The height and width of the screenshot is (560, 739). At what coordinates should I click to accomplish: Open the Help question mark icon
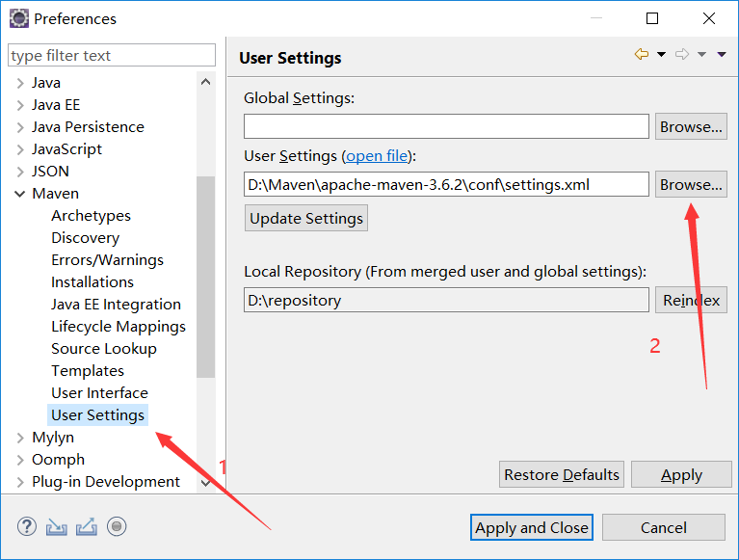[27, 526]
